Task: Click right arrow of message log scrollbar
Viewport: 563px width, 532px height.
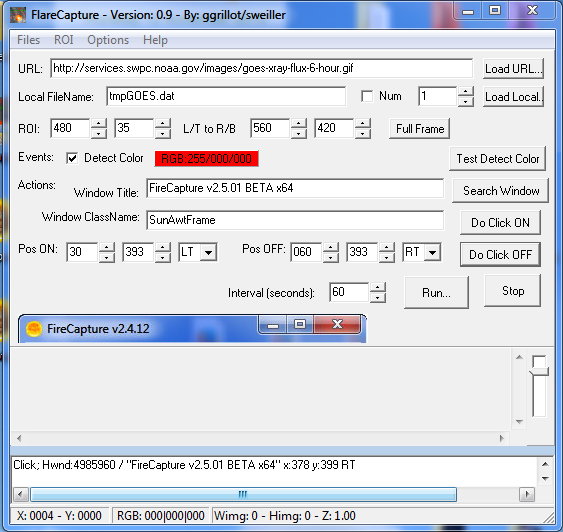Action: pos(527,494)
